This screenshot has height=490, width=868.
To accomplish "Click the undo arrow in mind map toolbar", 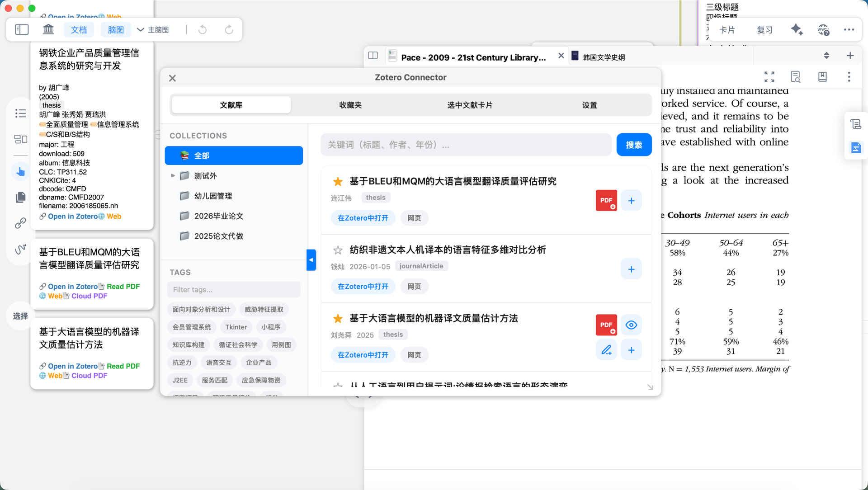I will (203, 30).
